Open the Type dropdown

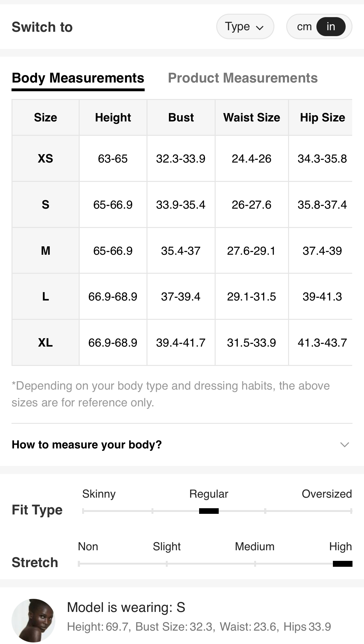pyautogui.click(x=245, y=27)
